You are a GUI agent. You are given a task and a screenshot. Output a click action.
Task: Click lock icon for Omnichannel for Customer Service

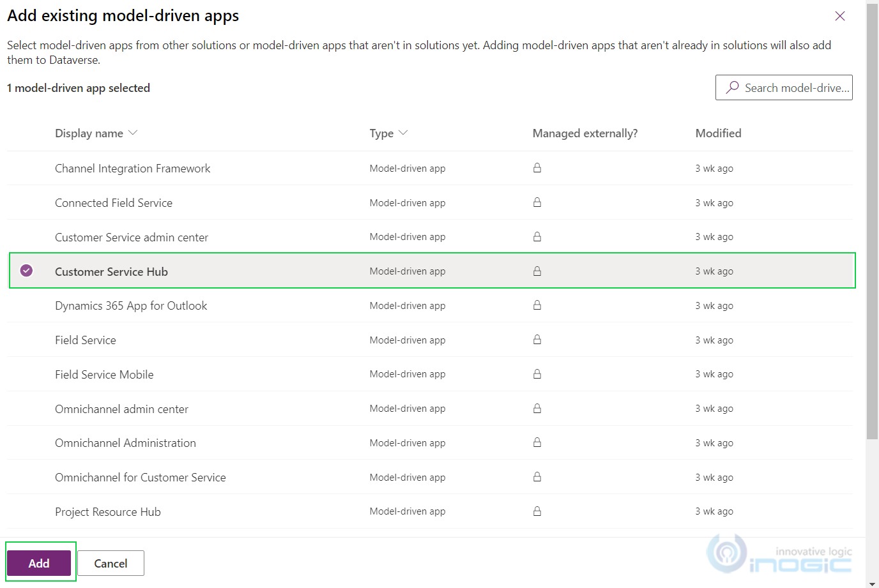click(x=537, y=477)
